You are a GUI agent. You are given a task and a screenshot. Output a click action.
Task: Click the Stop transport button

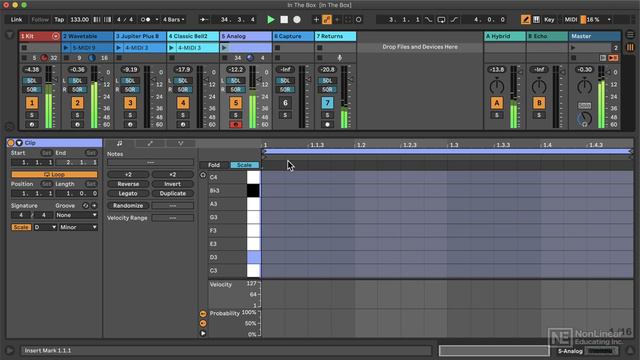coord(284,20)
